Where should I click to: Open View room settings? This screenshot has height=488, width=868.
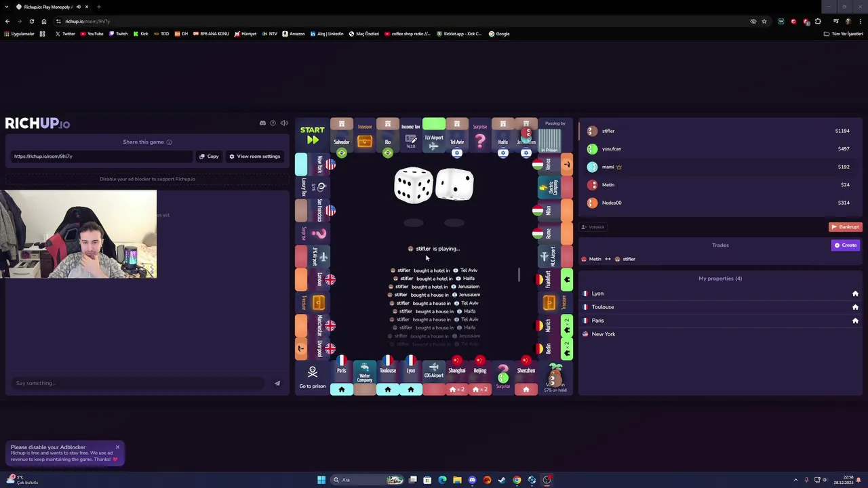(254, 157)
